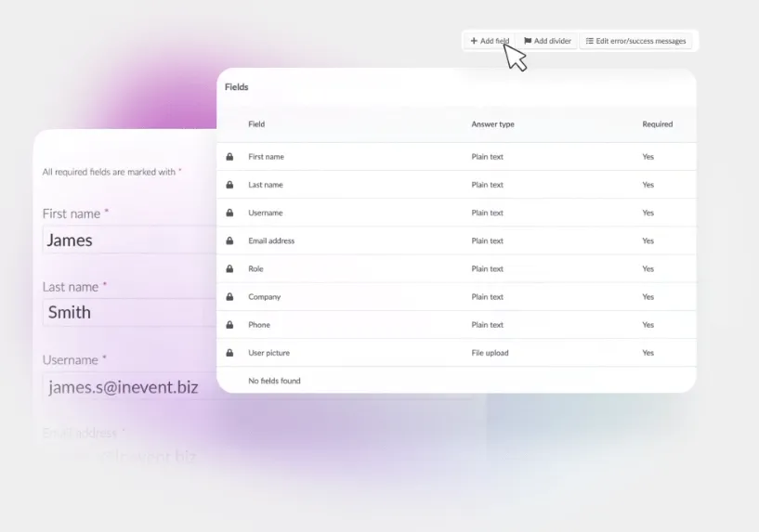759x532 pixels.
Task: Select the Phone field row
Action: (456, 325)
